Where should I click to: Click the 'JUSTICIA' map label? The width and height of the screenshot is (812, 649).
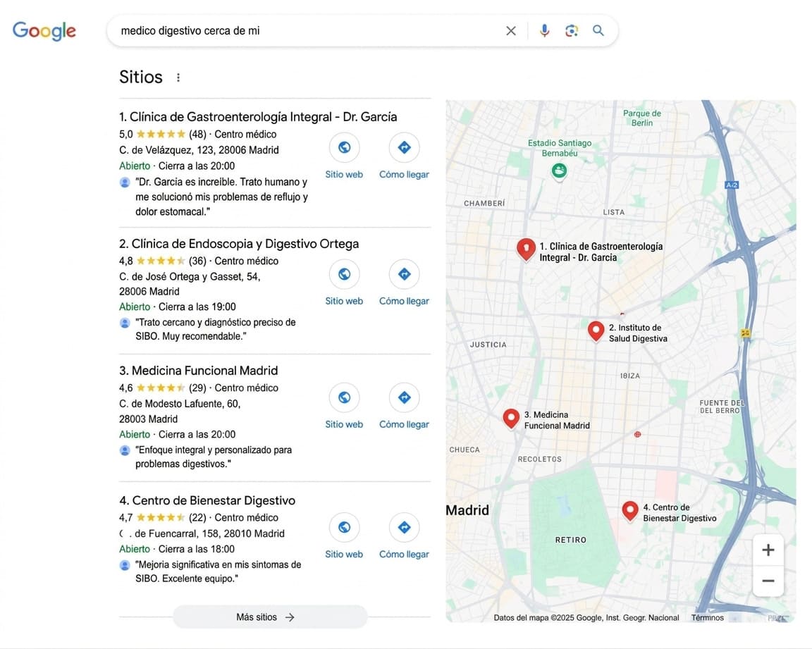[x=488, y=345]
